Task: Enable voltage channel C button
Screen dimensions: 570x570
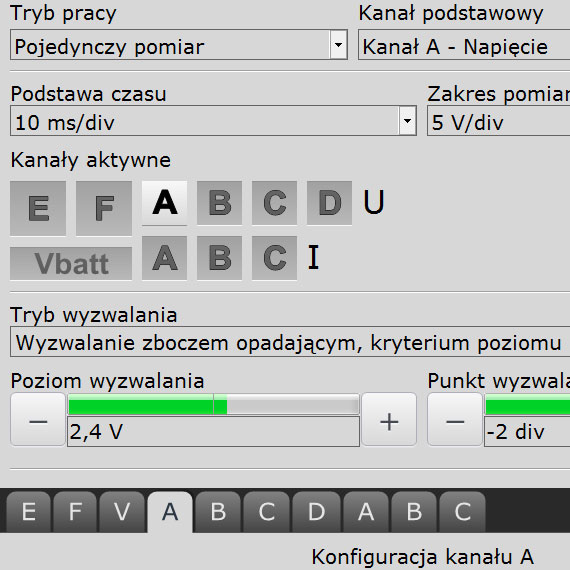Action: (x=274, y=203)
